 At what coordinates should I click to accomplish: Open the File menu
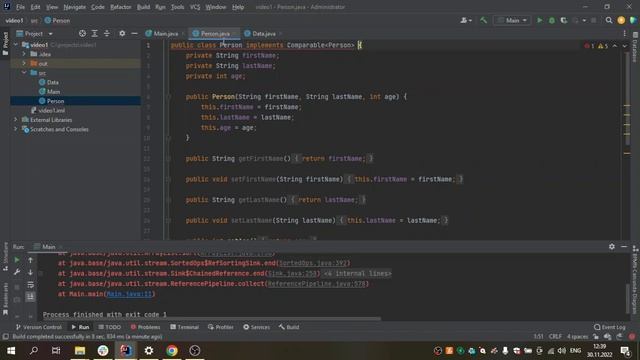[20, 7]
